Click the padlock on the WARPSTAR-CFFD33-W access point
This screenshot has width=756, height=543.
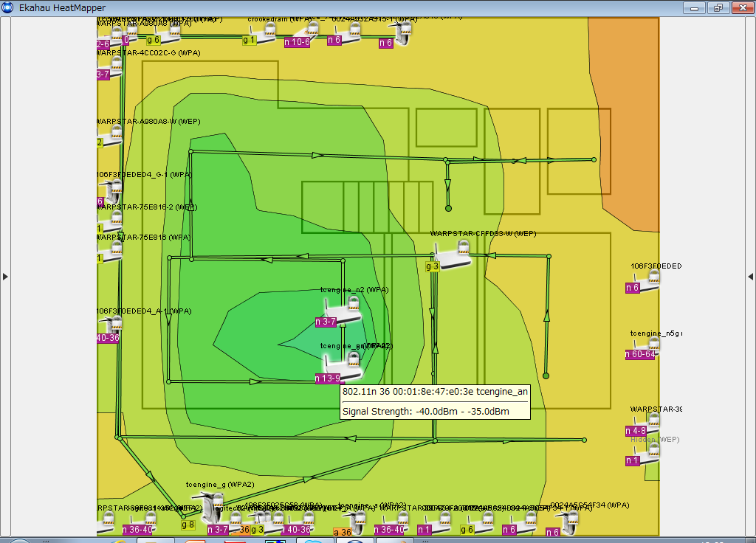tap(464, 246)
